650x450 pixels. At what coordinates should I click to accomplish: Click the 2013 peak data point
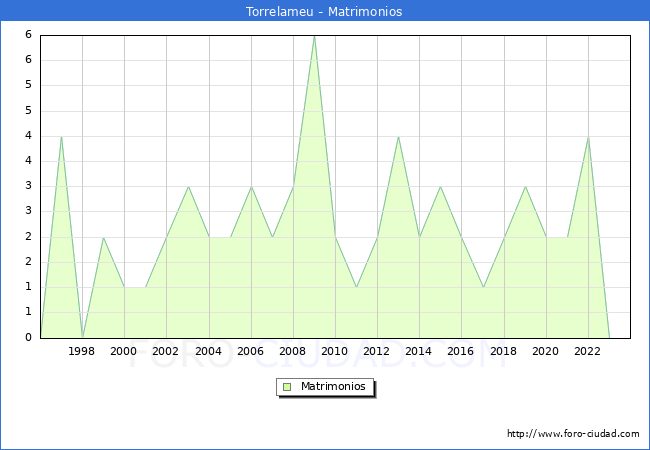[398, 137]
